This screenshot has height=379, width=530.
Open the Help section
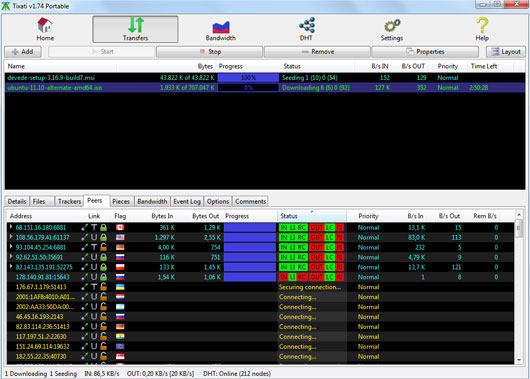pos(482,29)
